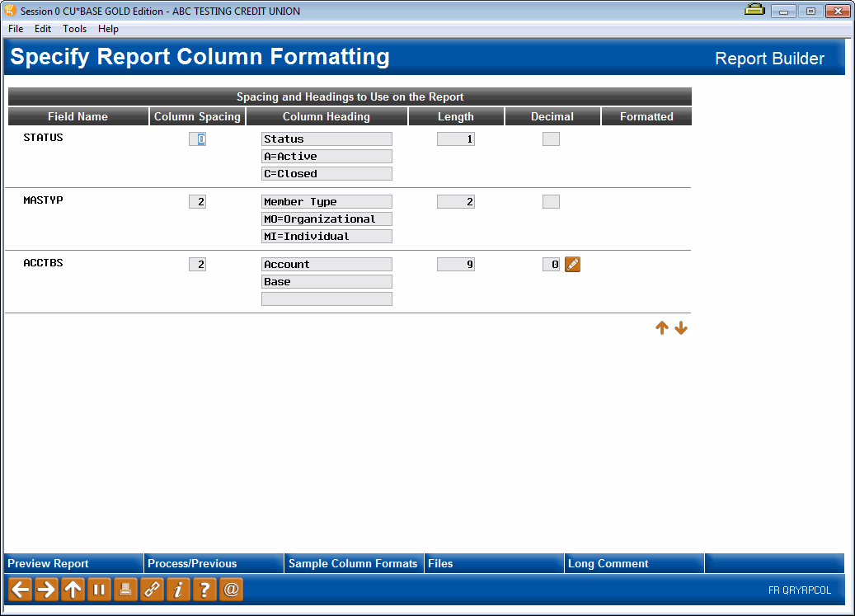Image resolution: width=855 pixels, height=616 pixels.
Task: Click the pause session icon
Action: pyautogui.click(x=99, y=590)
